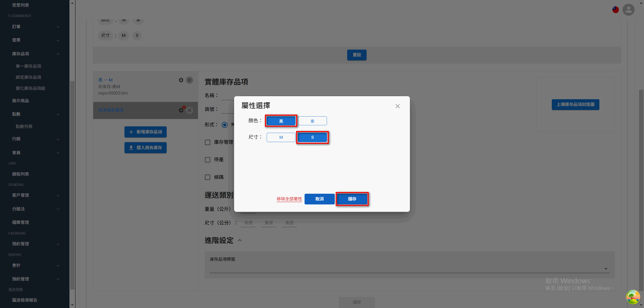
Task: Collapse the 庫存品項 sidebar menu chevron
Action: click(x=58, y=54)
